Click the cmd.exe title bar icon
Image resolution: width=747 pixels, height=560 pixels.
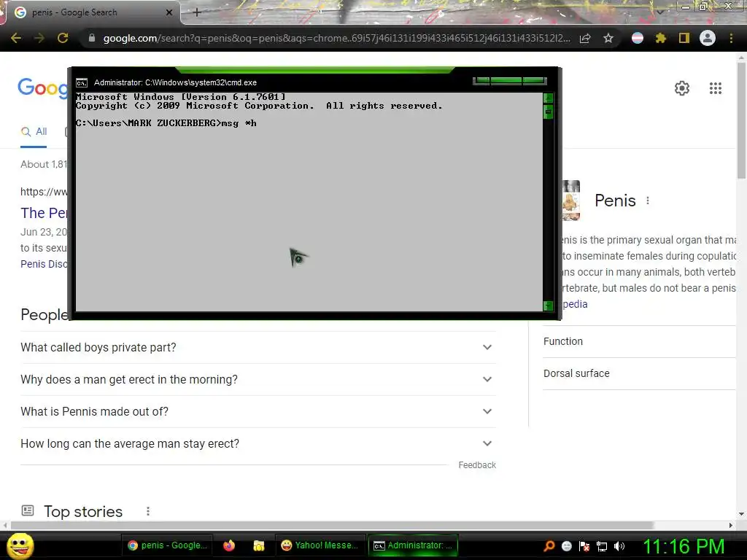coord(82,83)
